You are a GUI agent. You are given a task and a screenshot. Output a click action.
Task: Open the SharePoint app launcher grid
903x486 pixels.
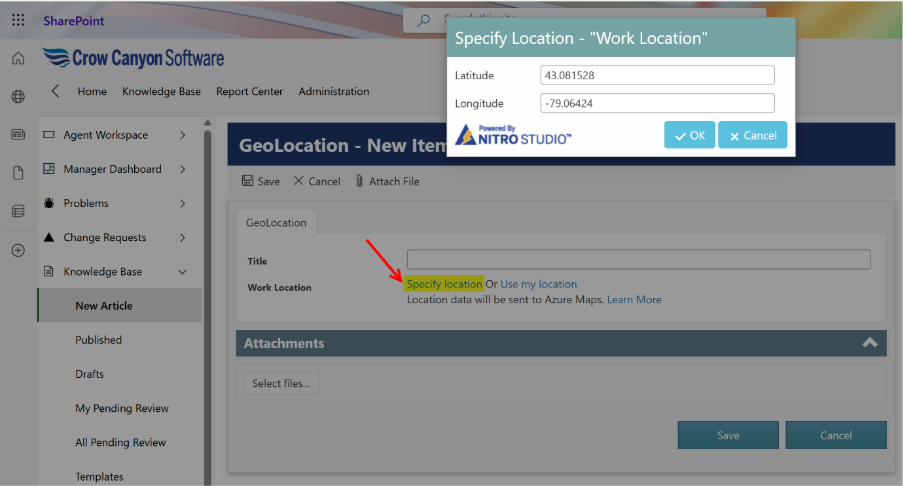18,20
